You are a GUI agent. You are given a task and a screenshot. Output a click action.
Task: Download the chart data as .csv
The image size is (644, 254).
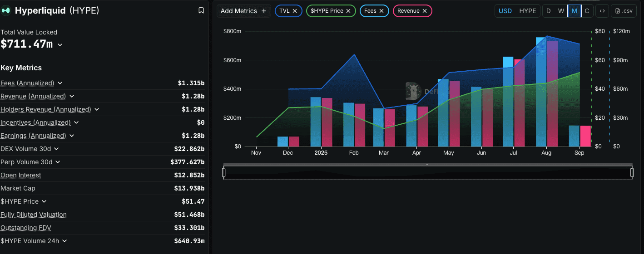pos(624,11)
